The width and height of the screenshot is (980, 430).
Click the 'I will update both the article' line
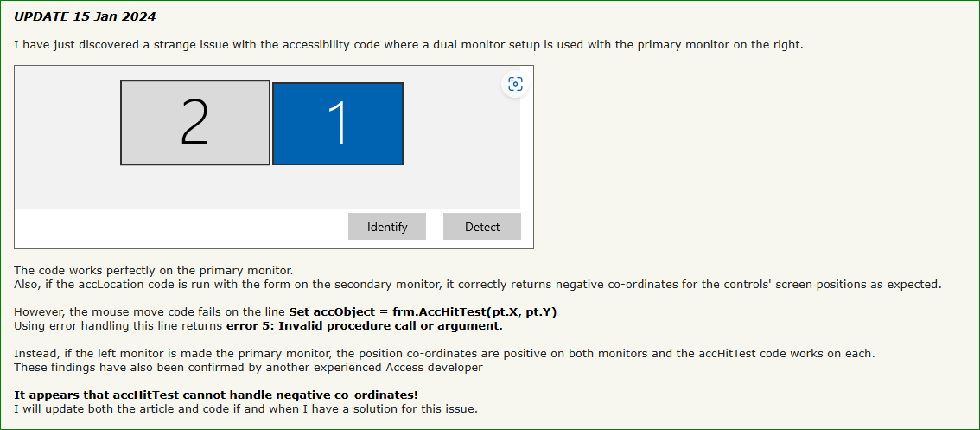[x=245, y=408]
